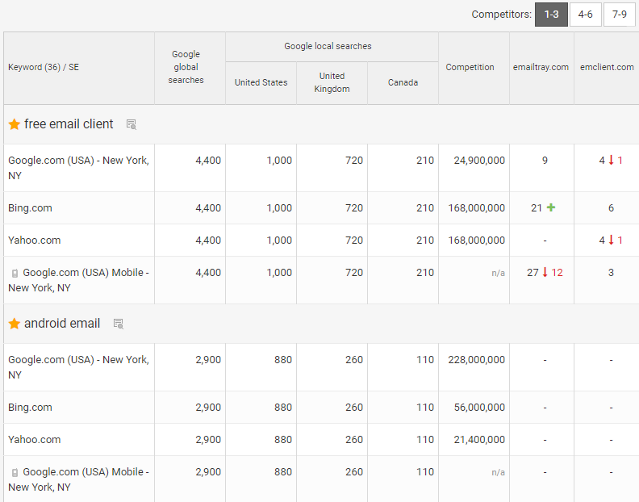This screenshot has width=639, height=502.
Task: Sort by Competition column header
Action: (x=474, y=68)
